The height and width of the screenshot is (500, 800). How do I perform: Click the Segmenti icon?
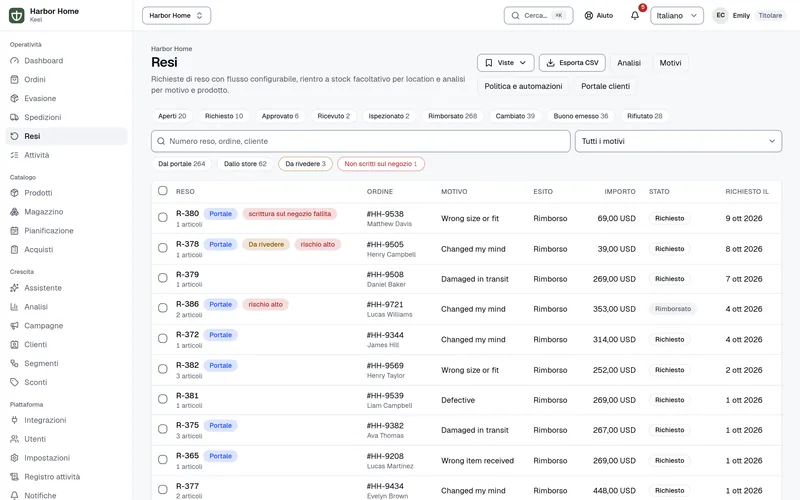[x=14, y=363]
